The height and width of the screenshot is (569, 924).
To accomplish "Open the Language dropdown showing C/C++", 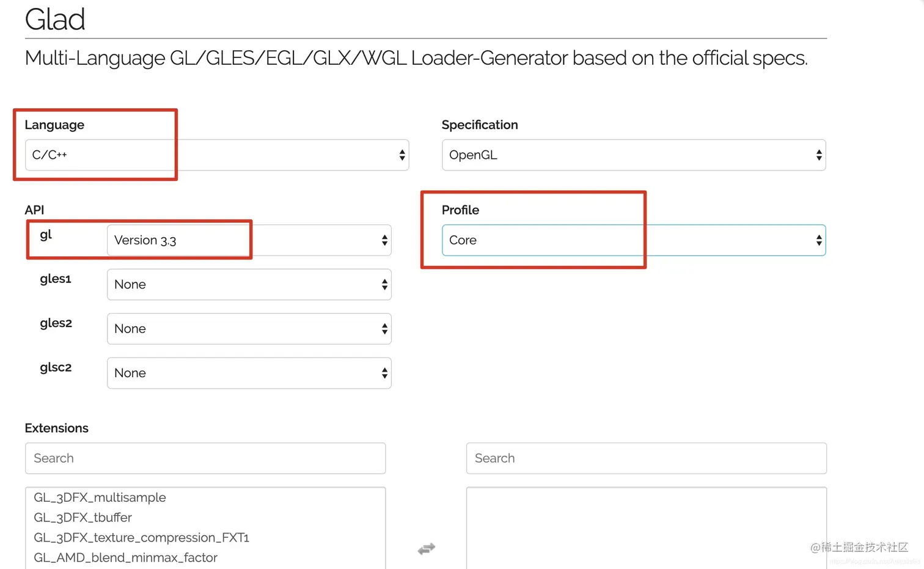I will point(216,155).
